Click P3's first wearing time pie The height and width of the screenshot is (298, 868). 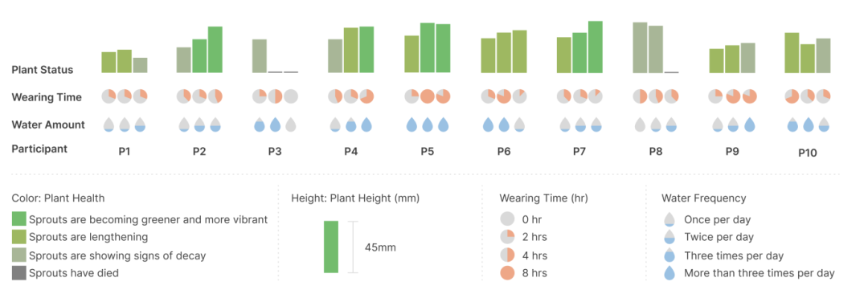(x=260, y=96)
